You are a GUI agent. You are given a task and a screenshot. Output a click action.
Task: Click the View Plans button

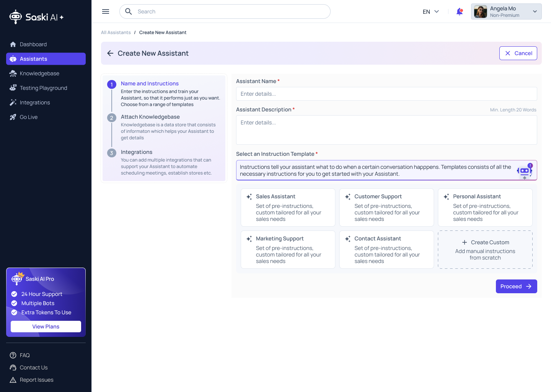46,327
